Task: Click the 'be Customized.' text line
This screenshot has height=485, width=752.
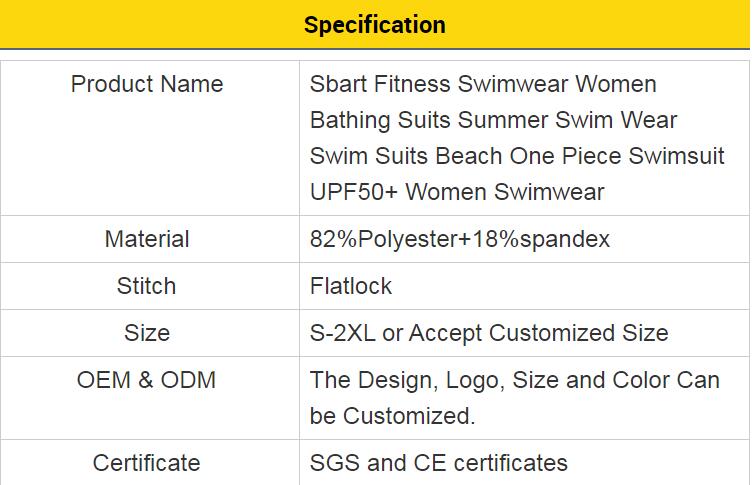Action: (x=393, y=415)
